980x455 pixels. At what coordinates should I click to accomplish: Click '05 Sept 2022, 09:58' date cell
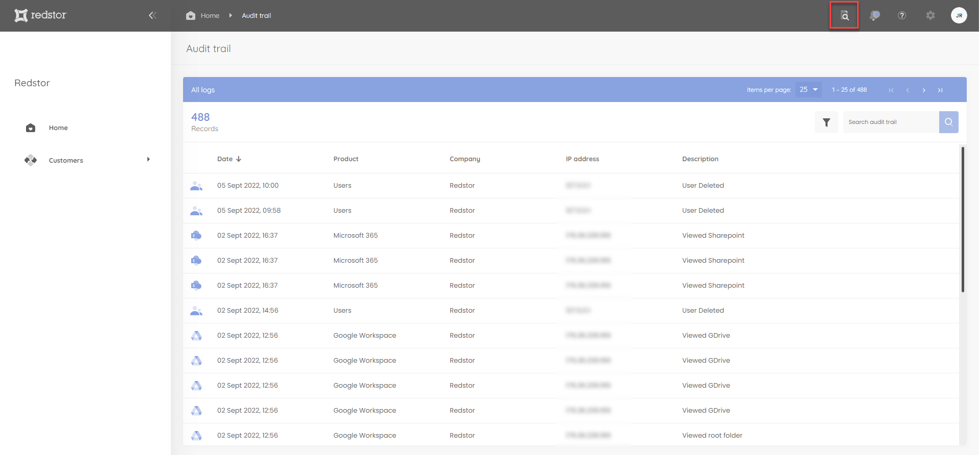pos(249,211)
